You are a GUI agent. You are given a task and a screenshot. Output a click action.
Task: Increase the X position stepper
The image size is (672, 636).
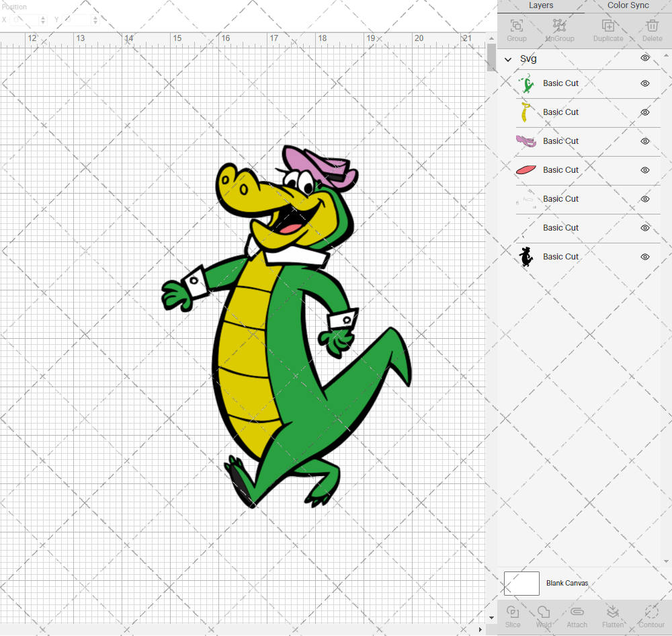coord(43,17)
